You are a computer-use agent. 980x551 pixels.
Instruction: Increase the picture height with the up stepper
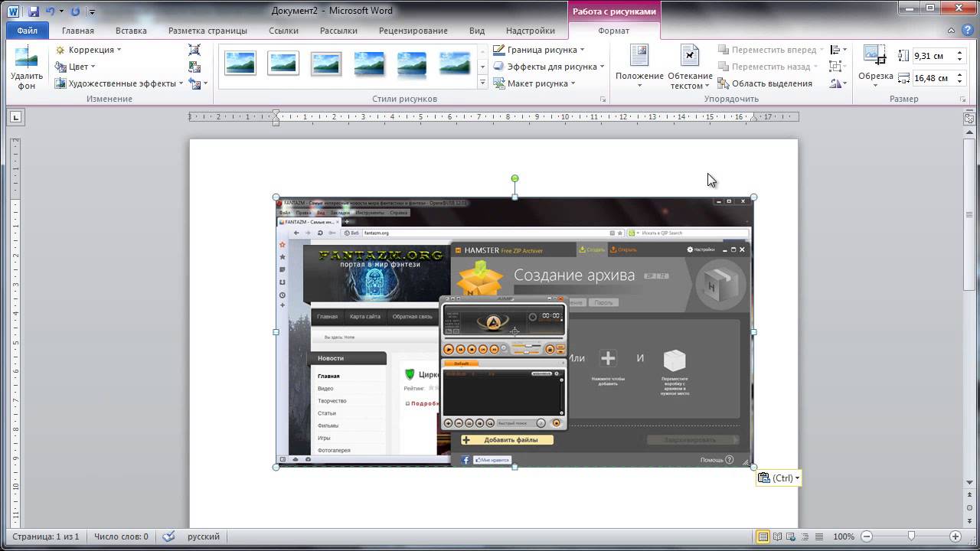coord(960,53)
